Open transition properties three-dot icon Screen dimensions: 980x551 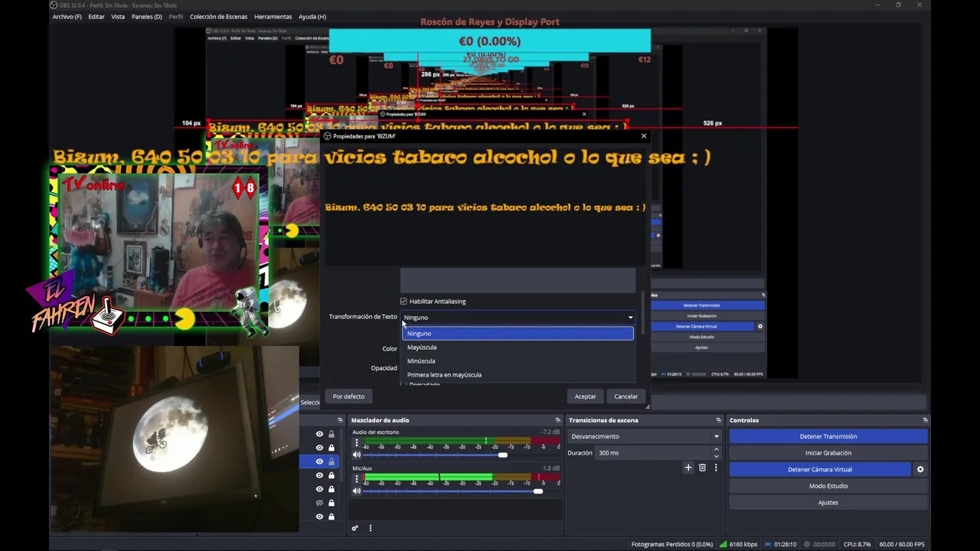[x=716, y=468]
